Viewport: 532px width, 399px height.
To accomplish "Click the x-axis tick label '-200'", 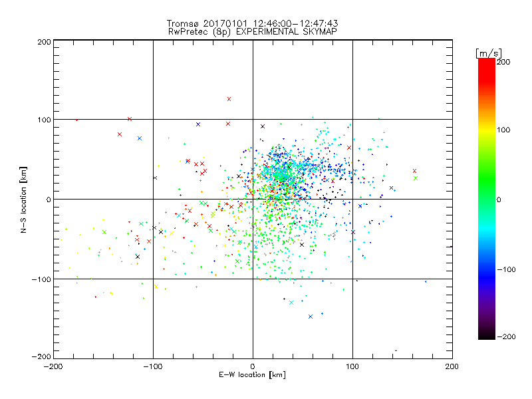I will click(53, 366).
